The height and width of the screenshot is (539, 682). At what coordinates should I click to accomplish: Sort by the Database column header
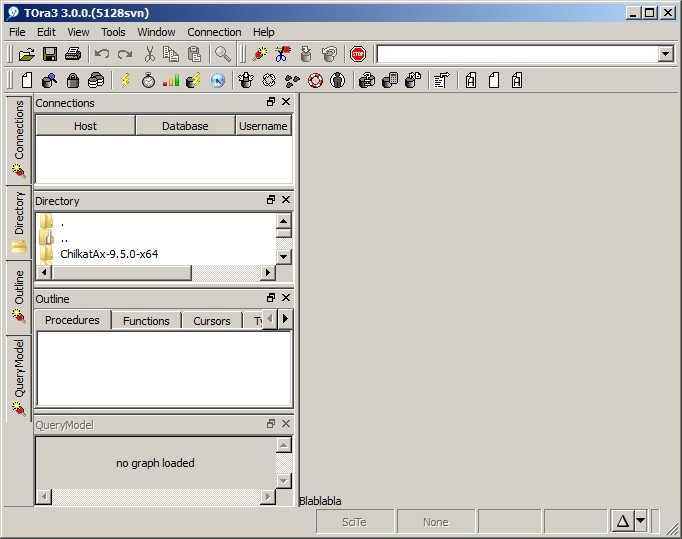tap(185, 126)
